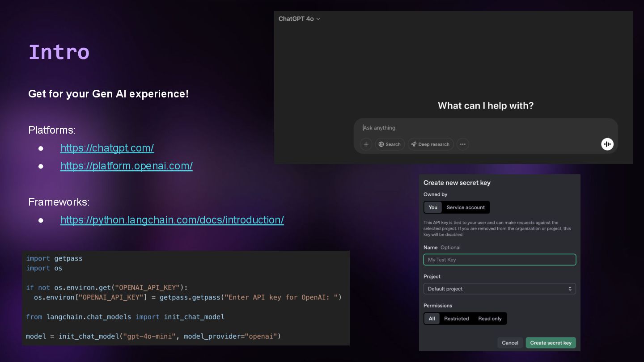Click the 'Get for your Gen AI experience!' text

tap(108, 94)
